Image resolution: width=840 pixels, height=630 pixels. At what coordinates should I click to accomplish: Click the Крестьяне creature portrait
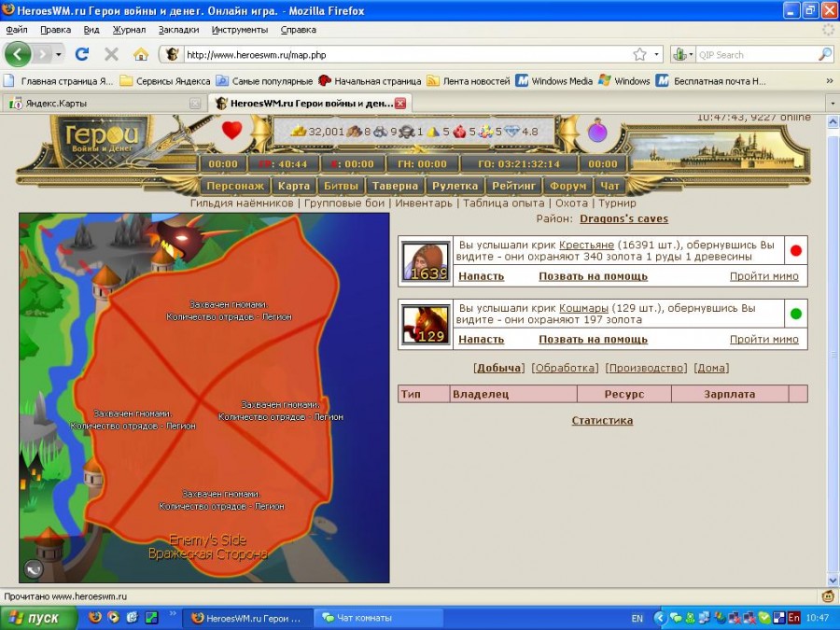426,261
